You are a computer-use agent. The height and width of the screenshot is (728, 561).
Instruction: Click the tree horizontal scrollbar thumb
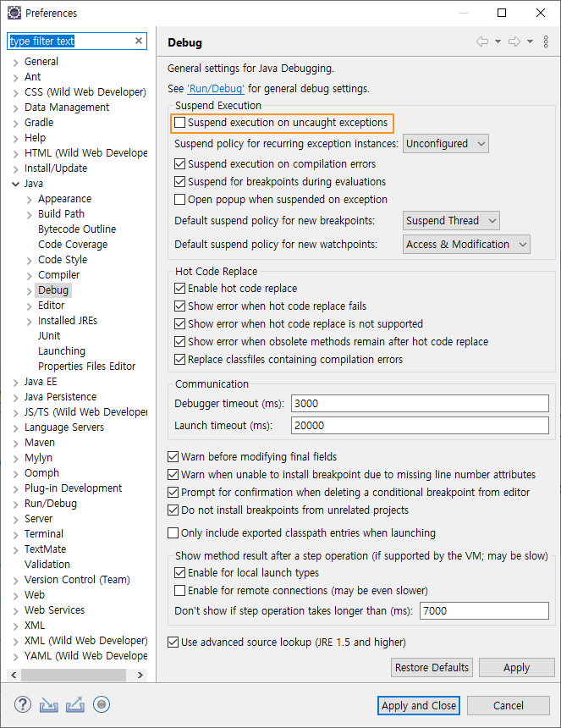tap(74, 675)
